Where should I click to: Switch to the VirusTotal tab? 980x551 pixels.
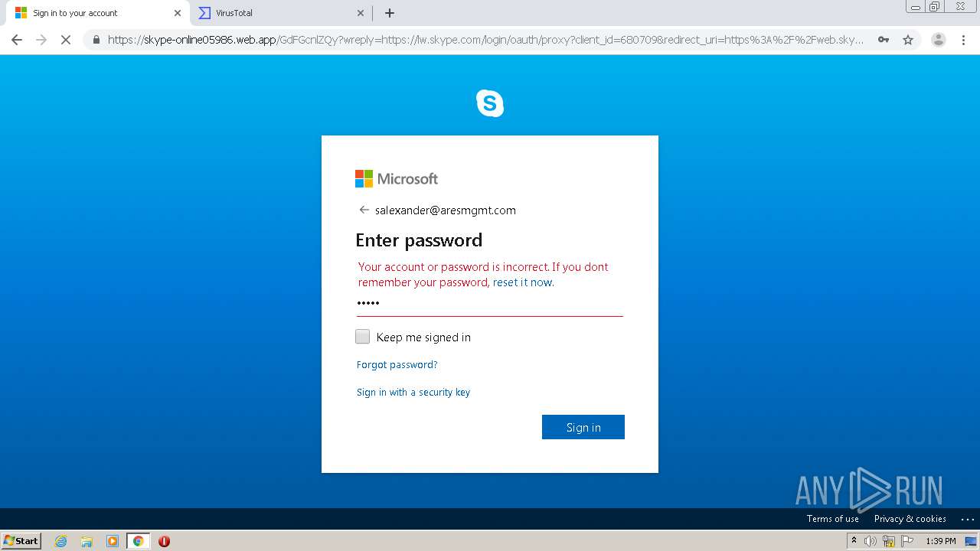click(281, 13)
